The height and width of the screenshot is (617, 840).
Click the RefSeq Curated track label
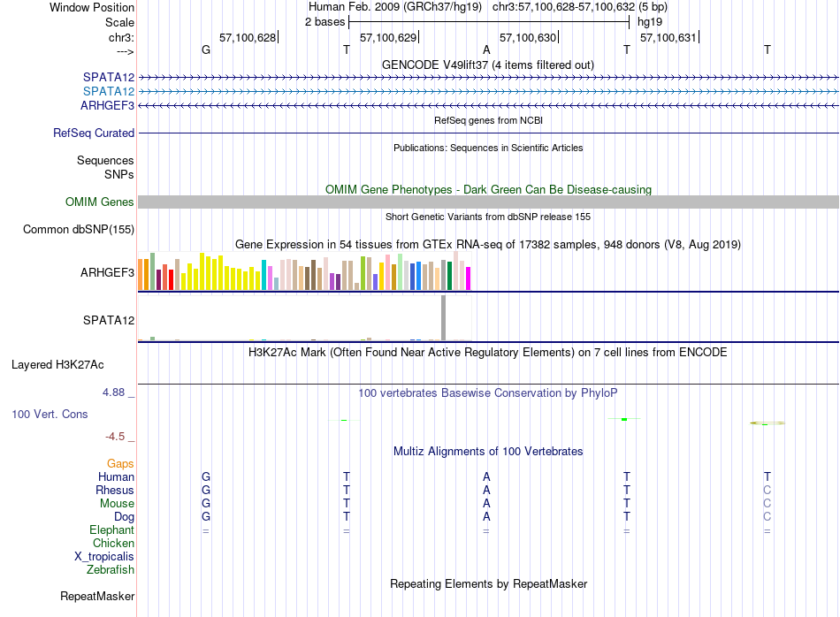[x=94, y=133]
